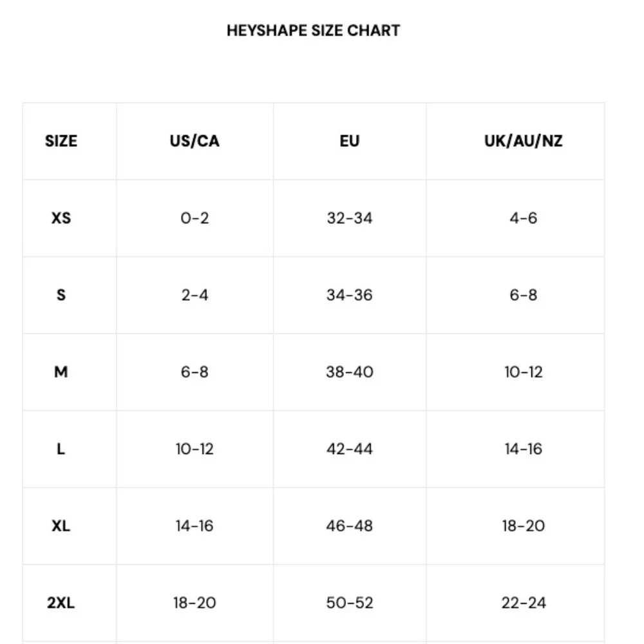Click the HEYSHAPE SIZE CHART title
644x644 pixels.
[x=313, y=30]
